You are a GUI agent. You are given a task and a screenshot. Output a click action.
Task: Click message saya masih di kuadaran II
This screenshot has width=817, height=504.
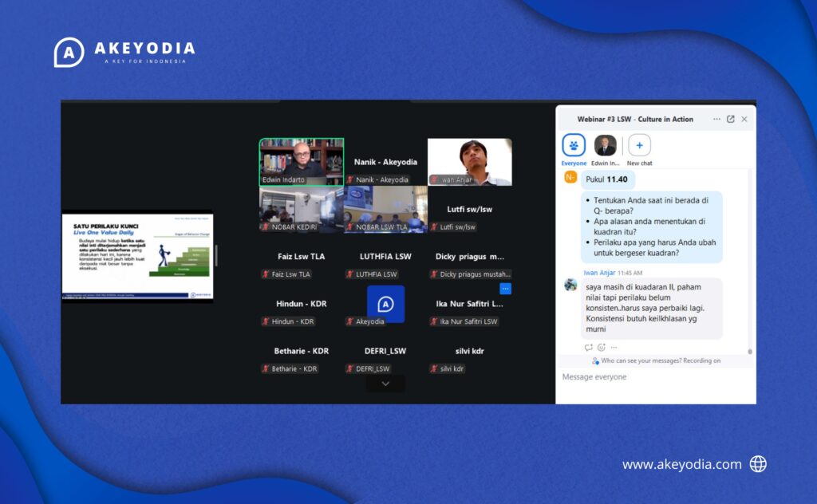652,309
